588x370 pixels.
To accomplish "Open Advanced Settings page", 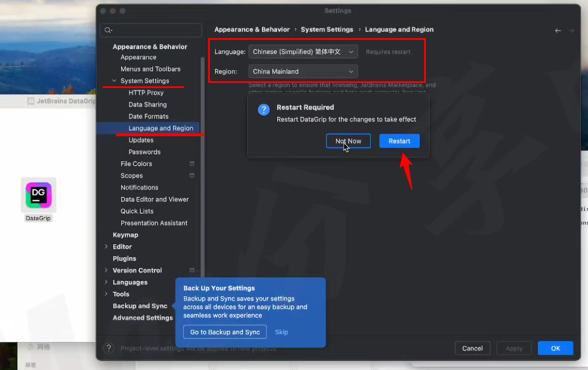I will [143, 318].
